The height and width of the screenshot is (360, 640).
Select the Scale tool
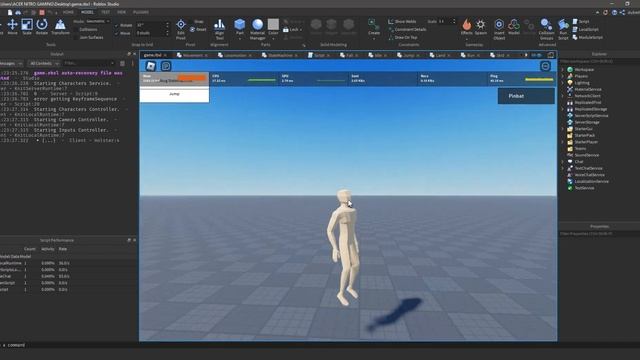pyautogui.click(x=27, y=27)
